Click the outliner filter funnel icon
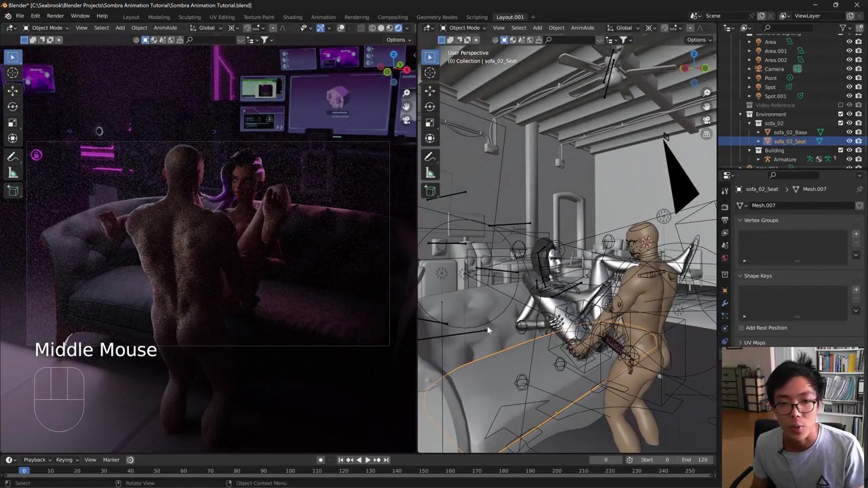Viewport: 868px width, 488px height. pyautogui.click(x=843, y=28)
